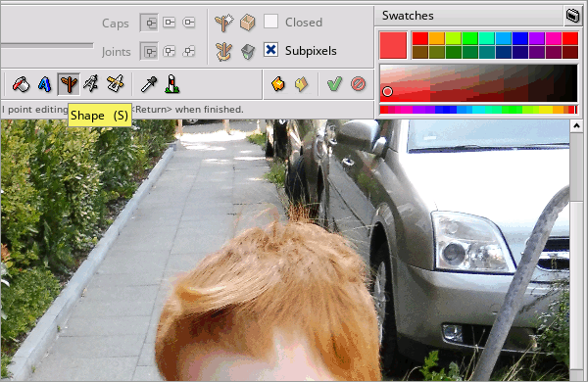588x382 pixels.
Task: Select the second Caps mode button
Action: pos(170,23)
